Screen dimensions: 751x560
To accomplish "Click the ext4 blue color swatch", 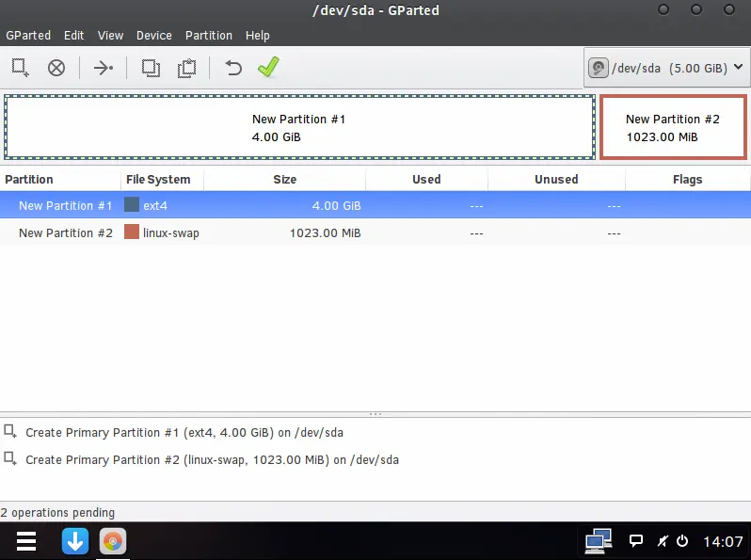I will [131, 204].
